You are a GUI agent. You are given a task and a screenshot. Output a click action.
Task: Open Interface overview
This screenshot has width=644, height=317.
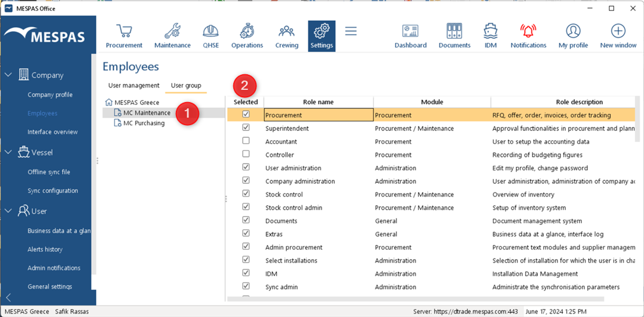[53, 132]
